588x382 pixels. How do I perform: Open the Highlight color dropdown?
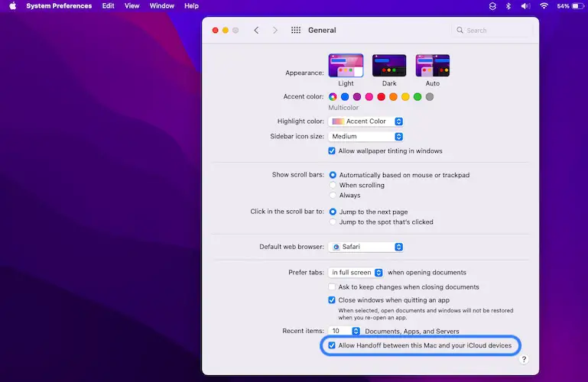tap(365, 121)
